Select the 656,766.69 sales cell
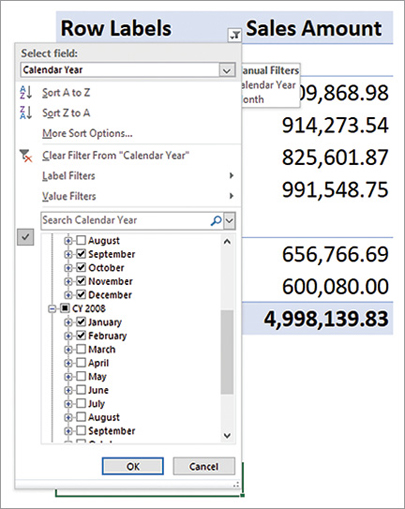The height and width of the screenshot is (509, 405). tap(335, 254)
